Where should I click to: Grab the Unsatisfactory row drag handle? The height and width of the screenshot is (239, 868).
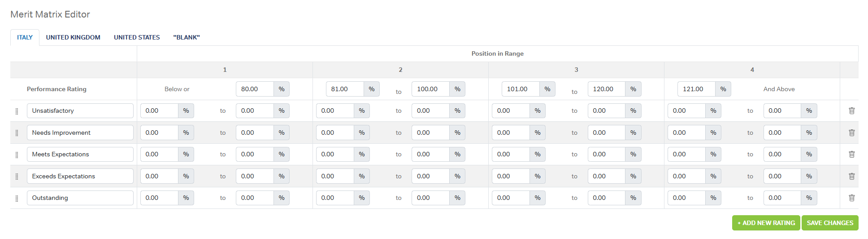(17, 111)
